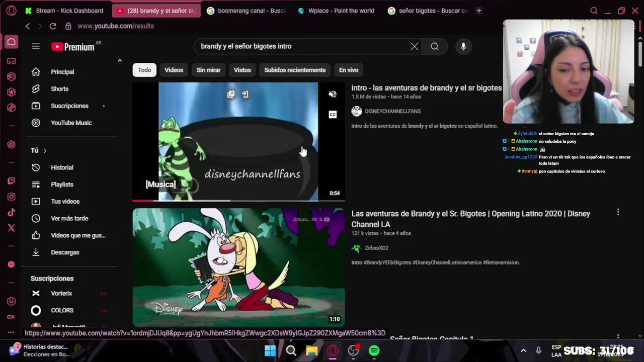Screen dimensions: 644x362
Task: Open Windows taskbar search
Action: [291, 350]
